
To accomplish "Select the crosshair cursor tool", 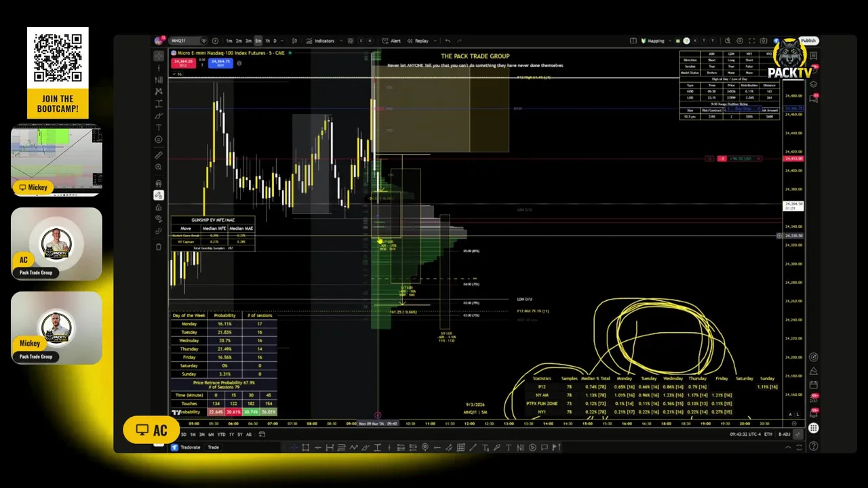I will pyautogui.click(x=159, y=56).
